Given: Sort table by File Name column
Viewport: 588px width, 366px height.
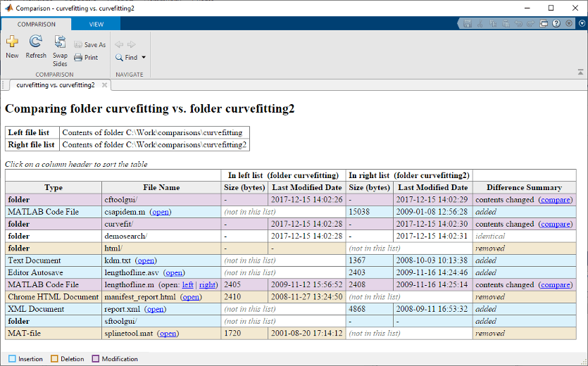Looking at the screenshot, I should pos(161,187).
